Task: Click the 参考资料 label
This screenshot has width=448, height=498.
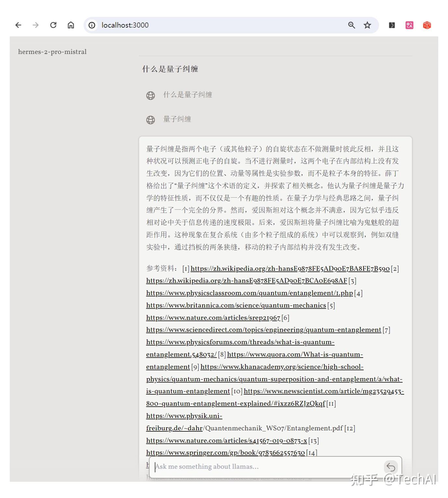Action: [x=161, y=269]
